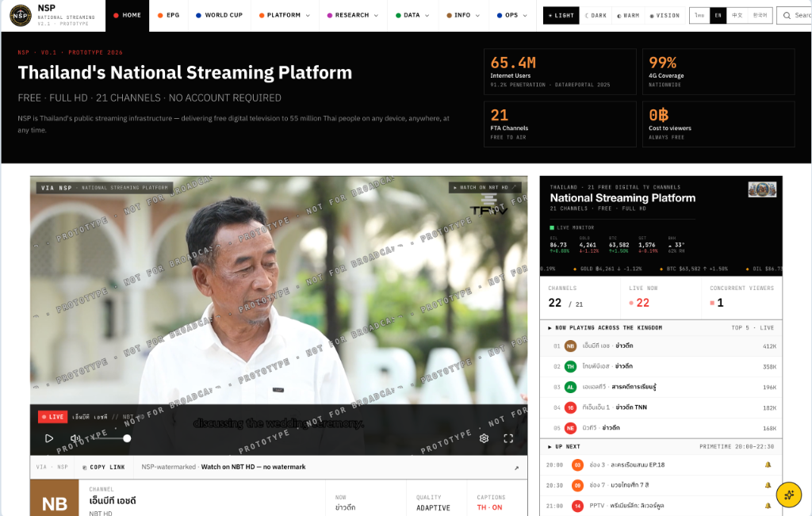The height and width of the screenshot is (516, 812).
Task: Expand the Research dropdown menu
Action: (352, 16)
